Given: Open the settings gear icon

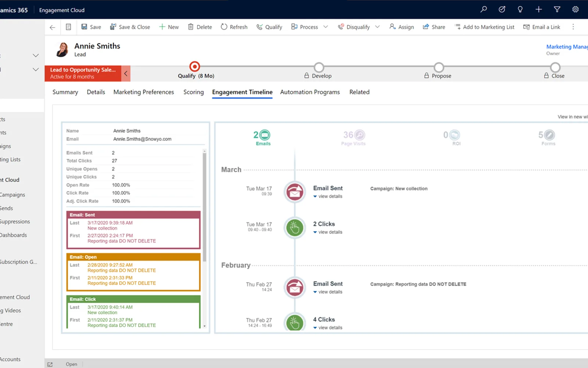Looking at the screenshot, I should [575, 10].
